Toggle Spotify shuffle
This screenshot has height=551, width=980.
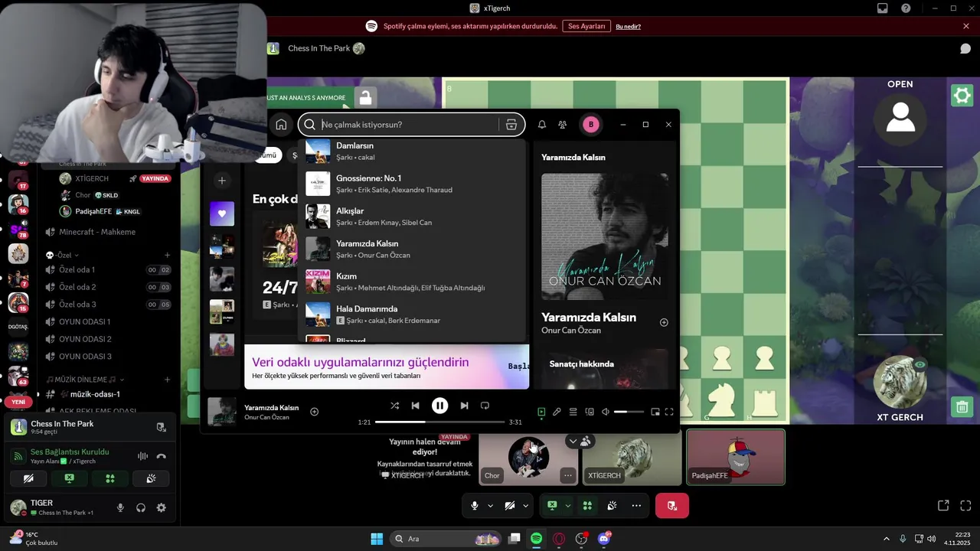394,406
